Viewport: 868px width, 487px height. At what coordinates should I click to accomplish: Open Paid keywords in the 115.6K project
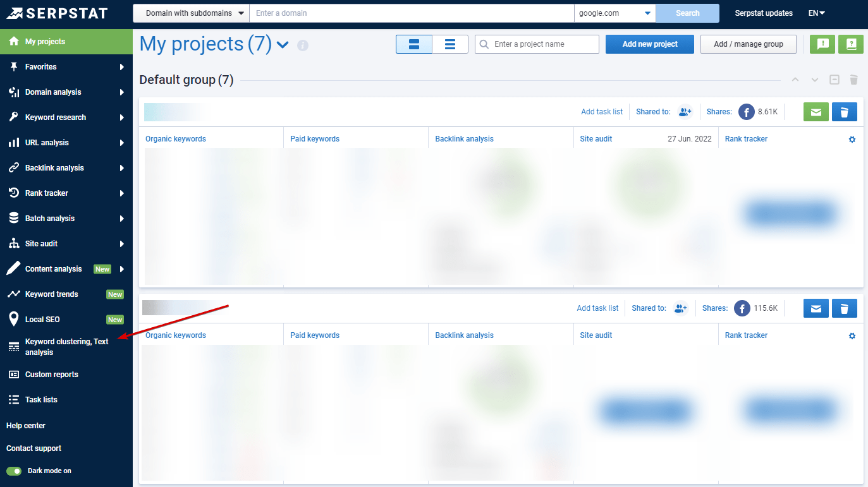[315, 335]
